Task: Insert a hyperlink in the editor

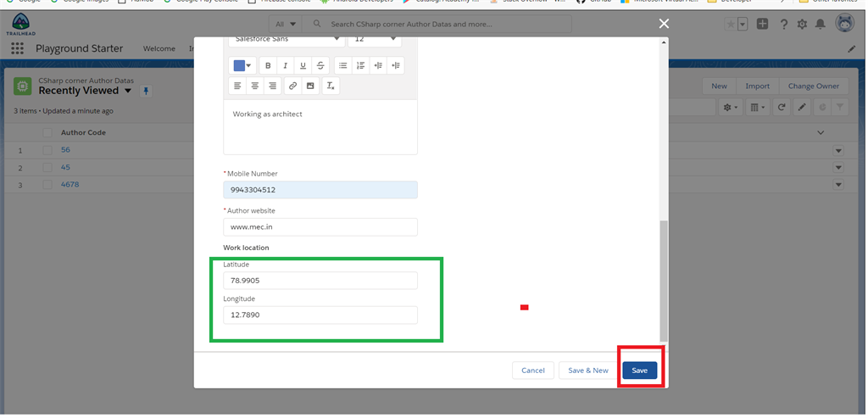Action: coord(292,86)
